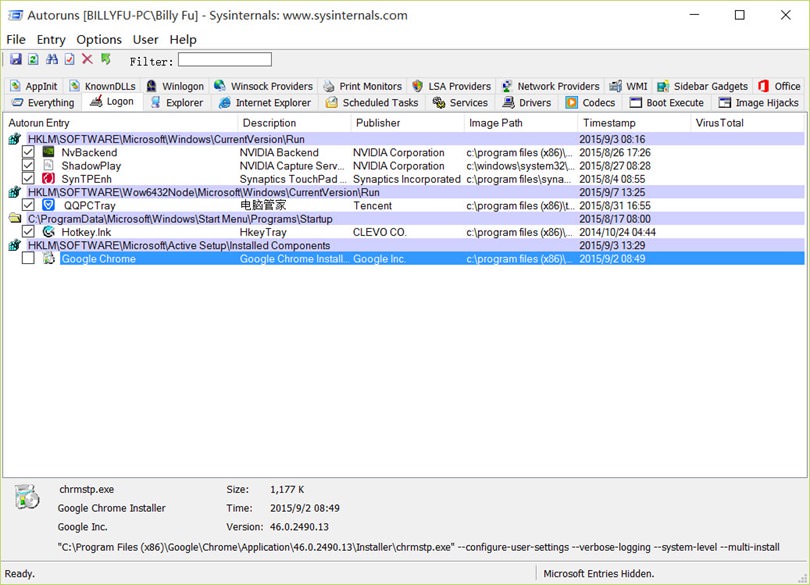The height and width of the screenshot is (585, 810).
Task: Click the registry icon for HKLM Wow6432Node Run
Action: tap(14, 192)
